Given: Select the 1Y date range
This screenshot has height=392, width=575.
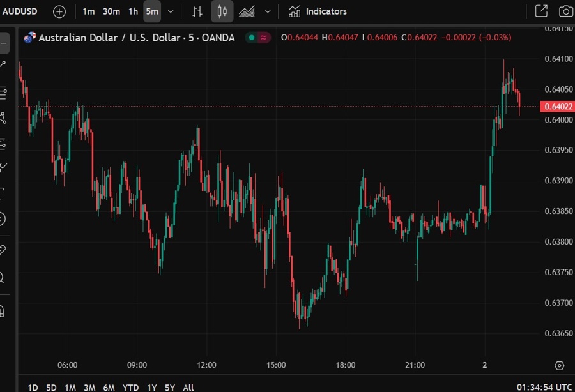Looking at the screenshot, I should (x=152, y=388).
